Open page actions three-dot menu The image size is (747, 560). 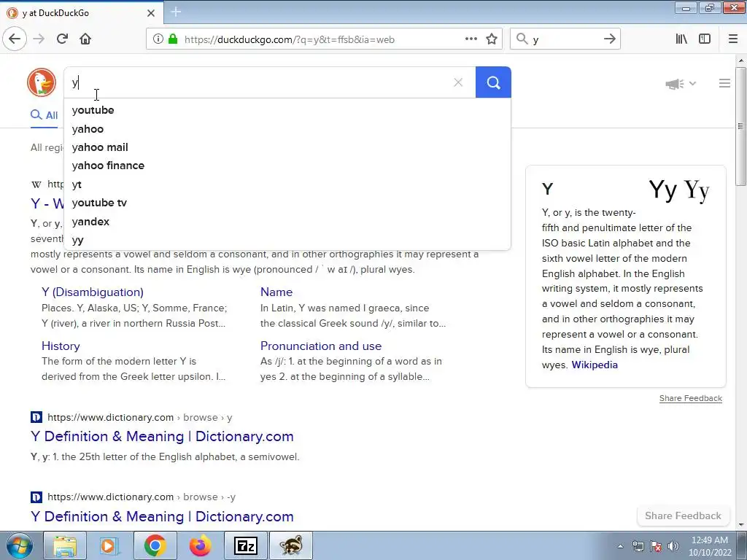click(471, 39)
